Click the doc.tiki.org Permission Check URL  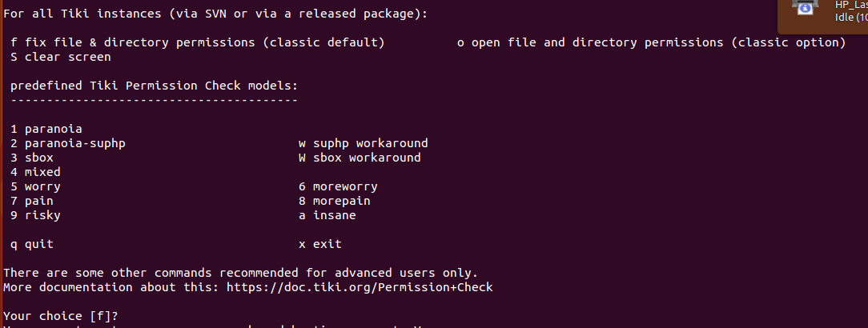pyautogui.click(x=360, y=287)
